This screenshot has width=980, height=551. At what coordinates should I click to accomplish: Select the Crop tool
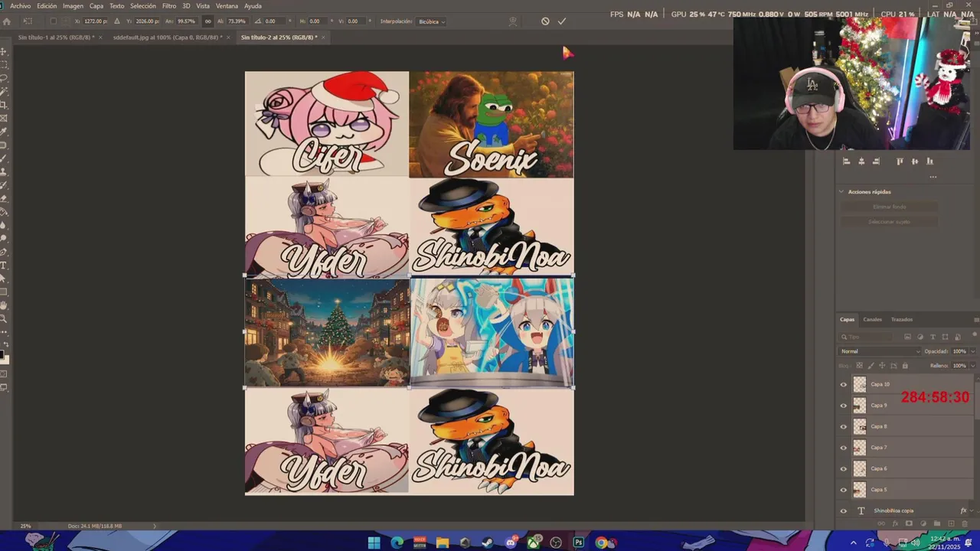(x=5, y=104)
